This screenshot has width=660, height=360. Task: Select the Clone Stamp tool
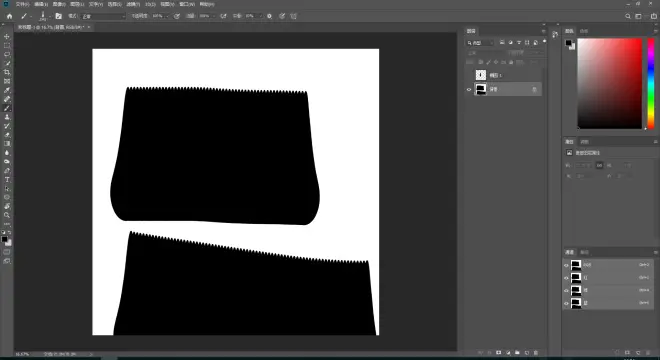click(7, 117)
